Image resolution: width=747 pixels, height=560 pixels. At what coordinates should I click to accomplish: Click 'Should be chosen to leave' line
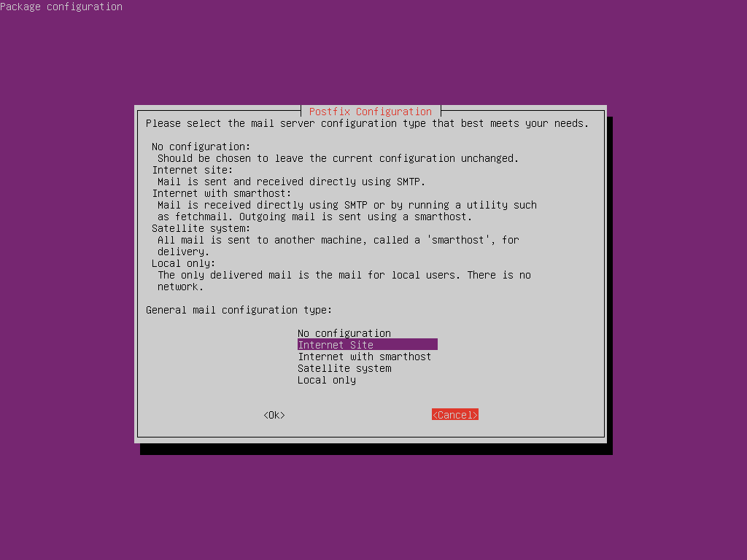coord(338,158)
